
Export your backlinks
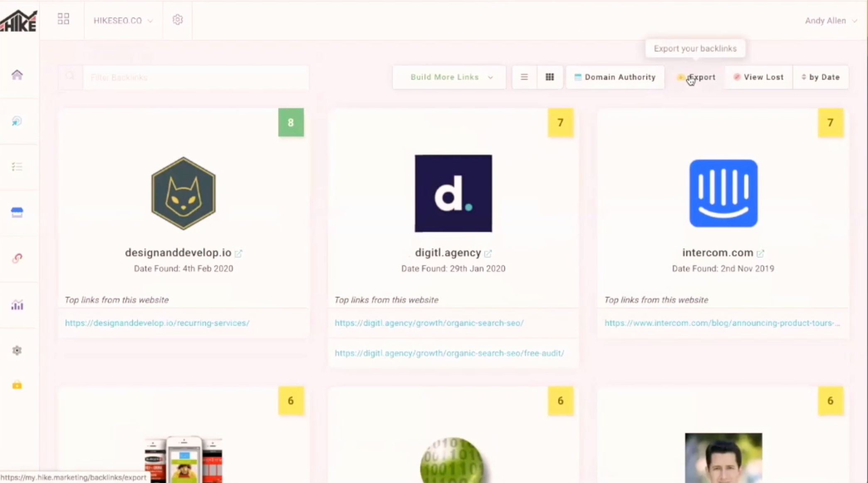[697, 77]
